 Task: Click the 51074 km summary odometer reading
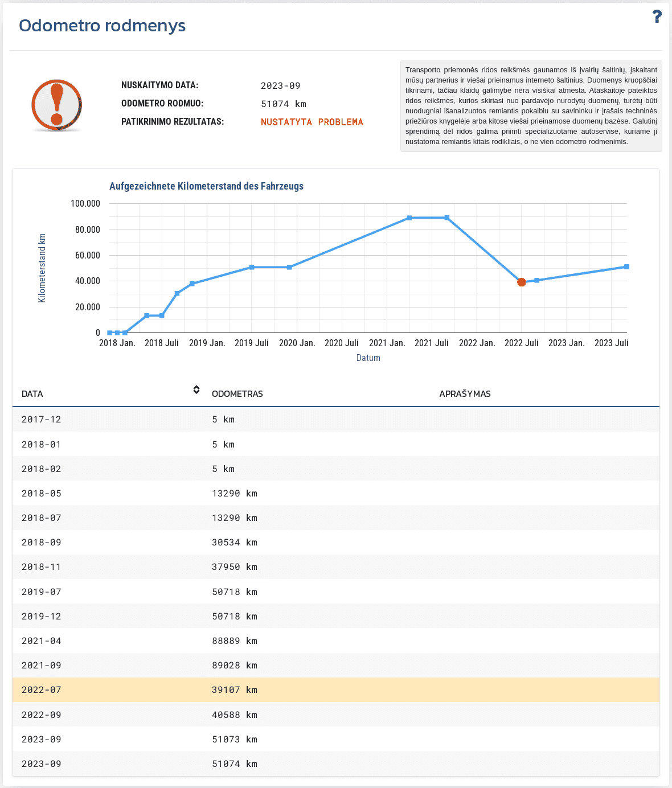point(284,104)
